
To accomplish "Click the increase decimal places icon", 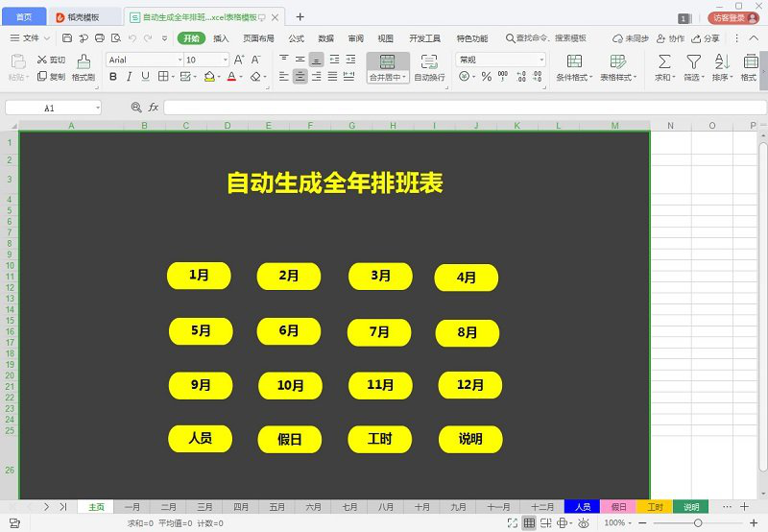I will tap(521, 77).
